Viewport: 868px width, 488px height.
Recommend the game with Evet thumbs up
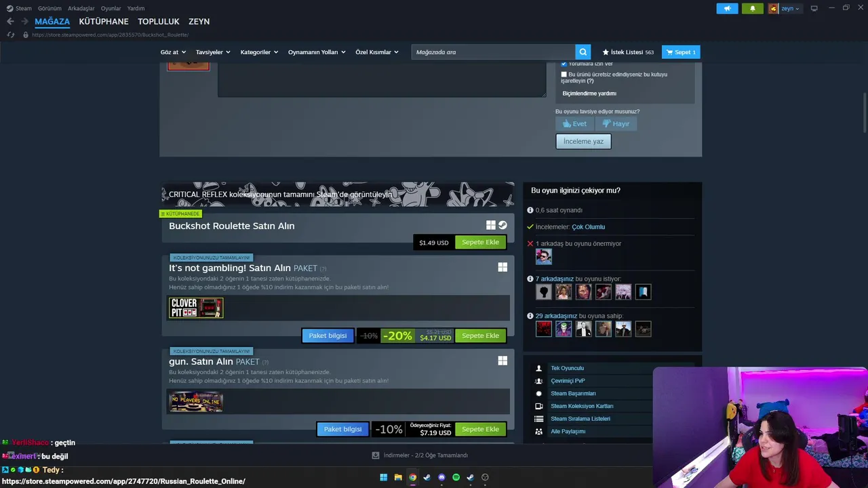coord(574,123)
